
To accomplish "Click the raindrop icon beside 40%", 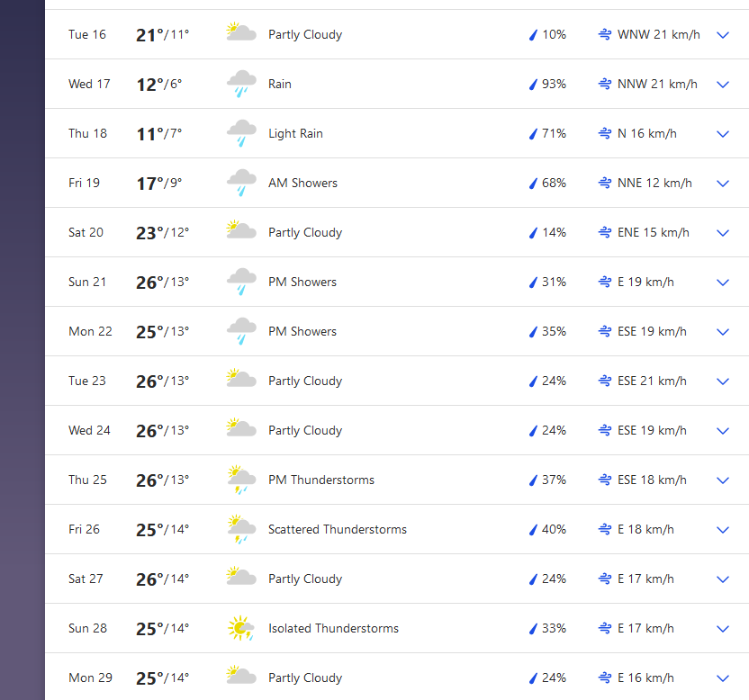I will click(x=533, y=530).
